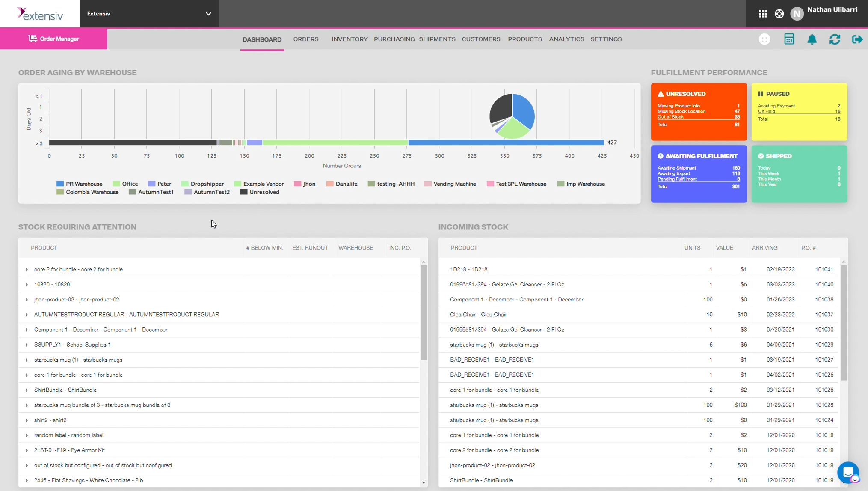The height and width of the screenshot is (491, 868).
Task: Select the Order Manager icon
Action: 33,38
